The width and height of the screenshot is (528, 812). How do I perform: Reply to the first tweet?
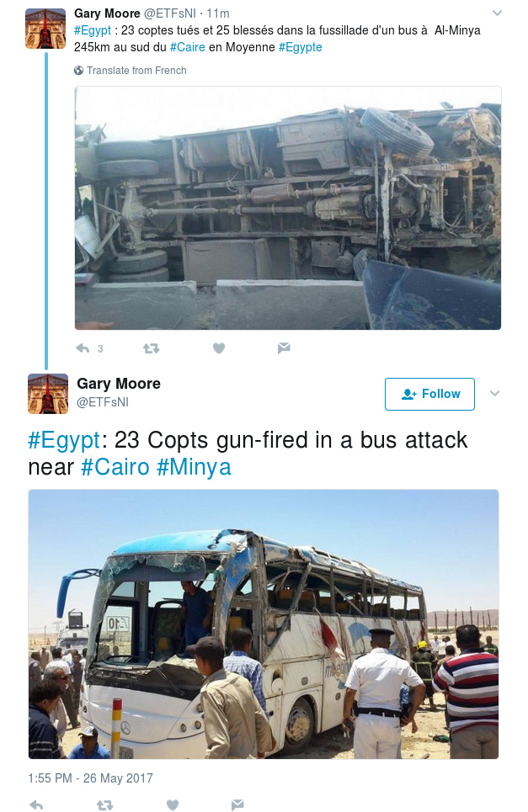83,348
